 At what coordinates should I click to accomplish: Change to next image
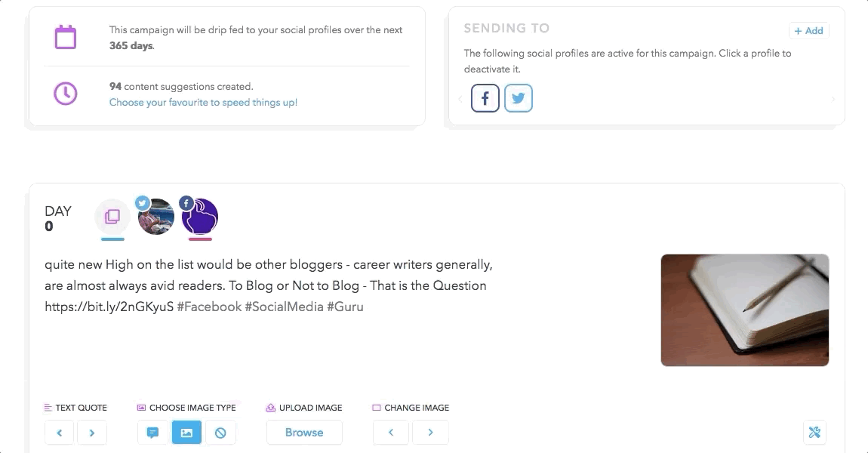coord(430,433)
